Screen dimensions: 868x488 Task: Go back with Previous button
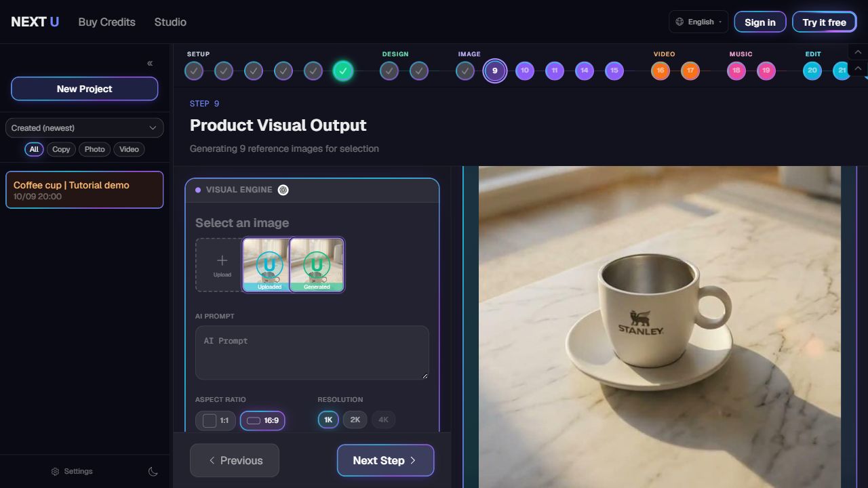click(235, 461)
